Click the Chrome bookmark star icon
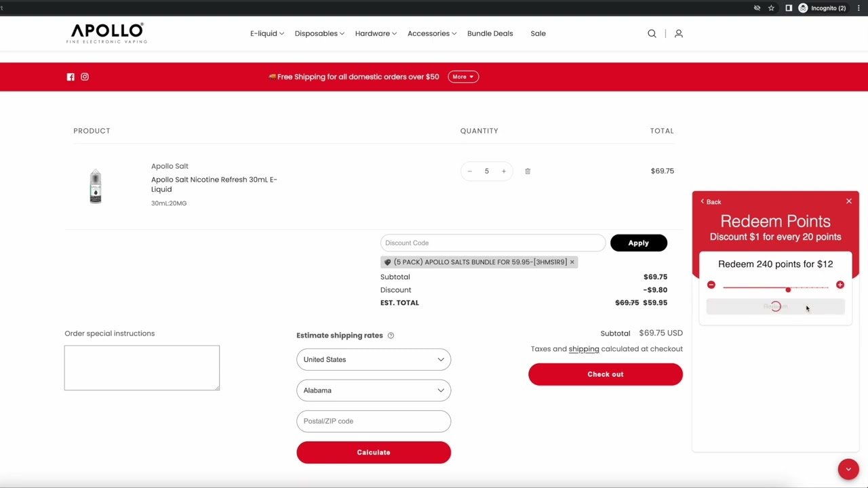The height and width of the screenshot is (488, 868). [x=772, y=8]
